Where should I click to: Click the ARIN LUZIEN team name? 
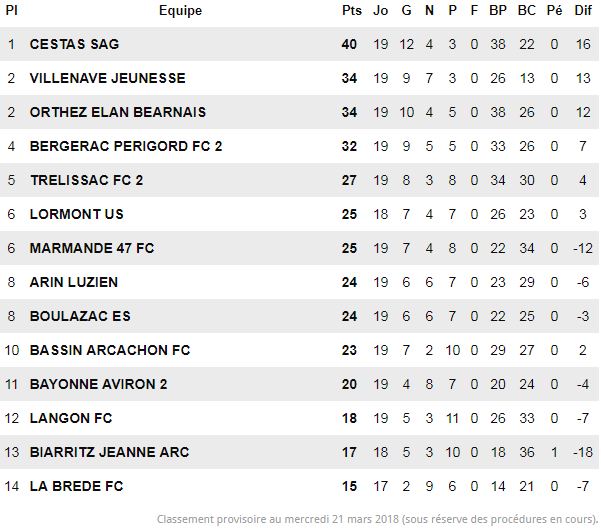pos(74,283)
